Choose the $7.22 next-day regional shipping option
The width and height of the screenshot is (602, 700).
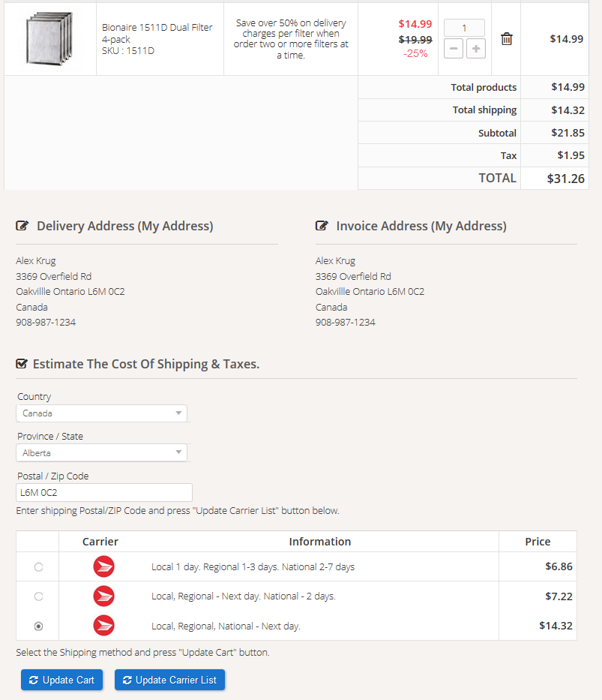click(x=38, y=596)
